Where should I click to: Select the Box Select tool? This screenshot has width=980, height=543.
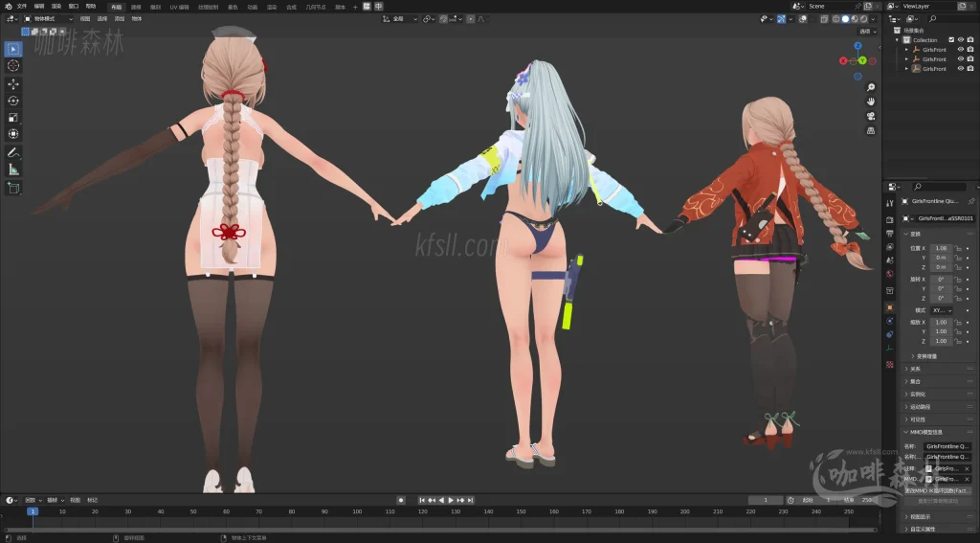click(13, 49)
